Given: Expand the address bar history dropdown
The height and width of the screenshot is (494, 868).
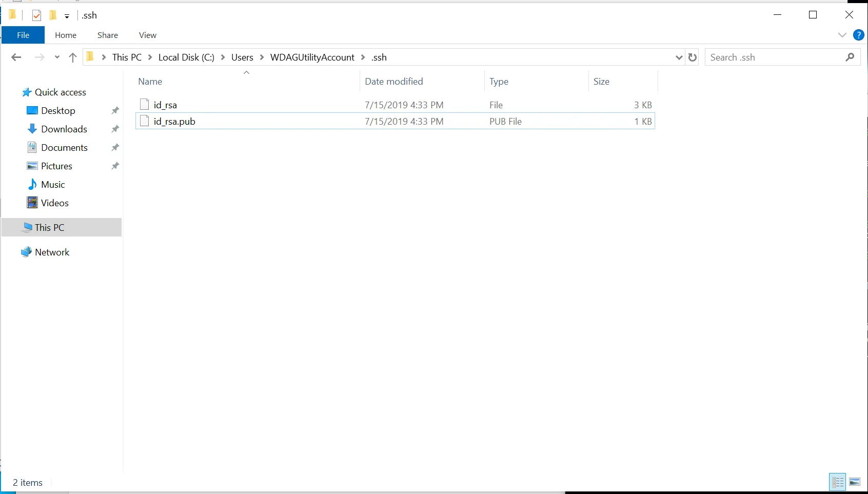Looking at the screenshot, I should [x=679, y=57].
